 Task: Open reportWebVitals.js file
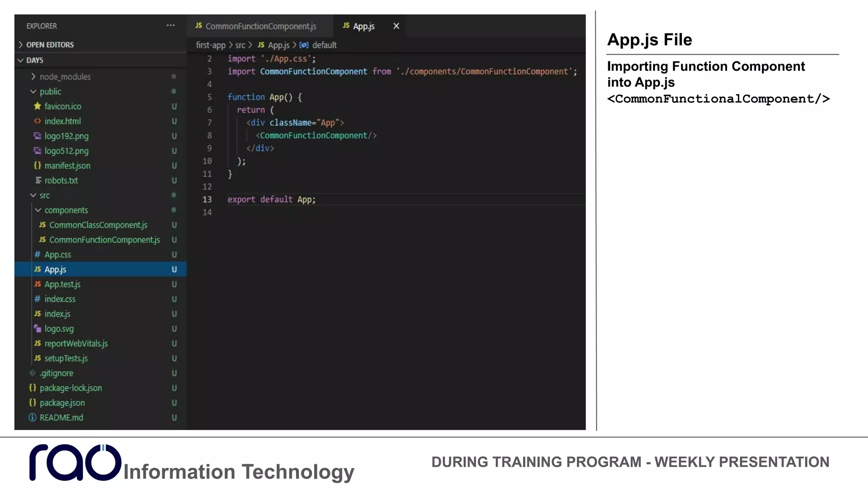pos(76,343)
